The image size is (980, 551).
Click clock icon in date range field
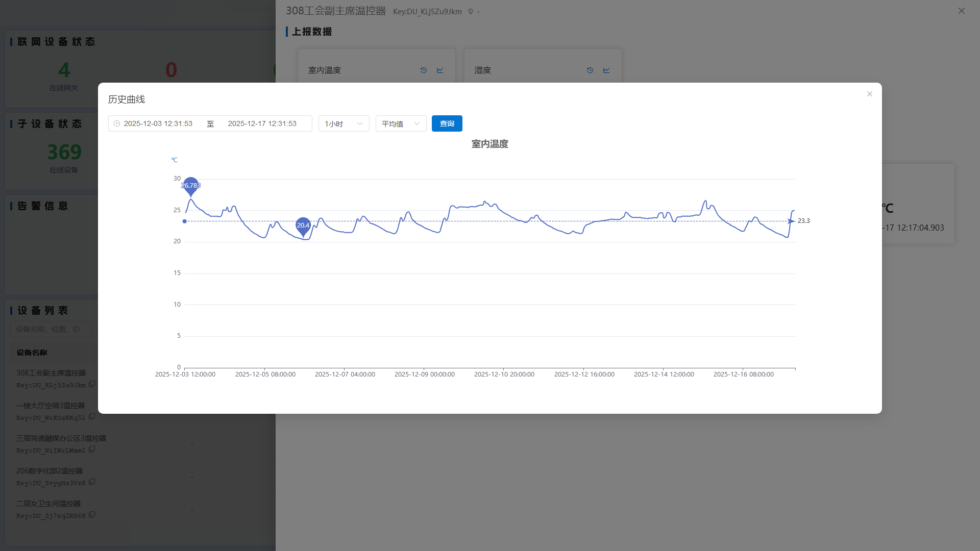(x=117, y=123)
